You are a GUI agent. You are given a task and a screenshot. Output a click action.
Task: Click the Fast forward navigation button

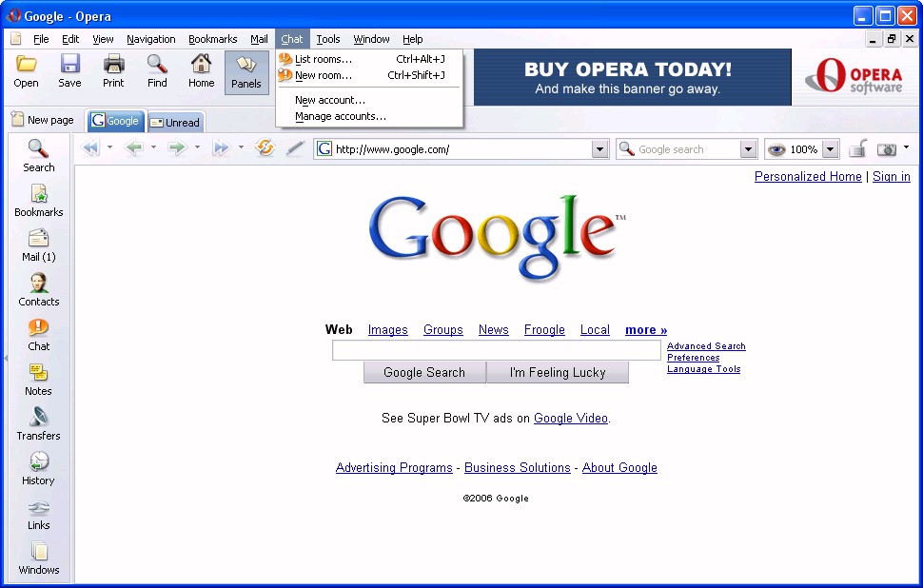pyautogui.click(x=222, y=147)
